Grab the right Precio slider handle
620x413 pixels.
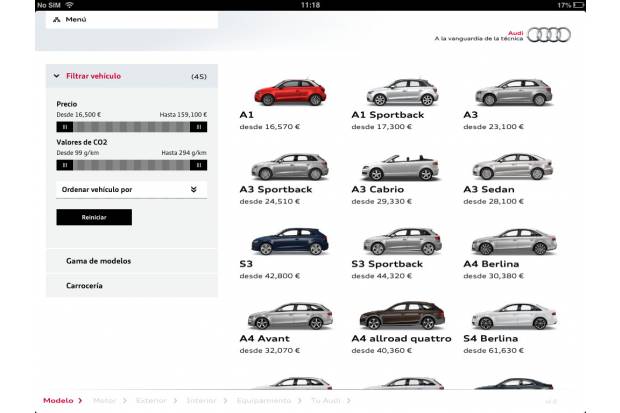[x=198, y=127]
